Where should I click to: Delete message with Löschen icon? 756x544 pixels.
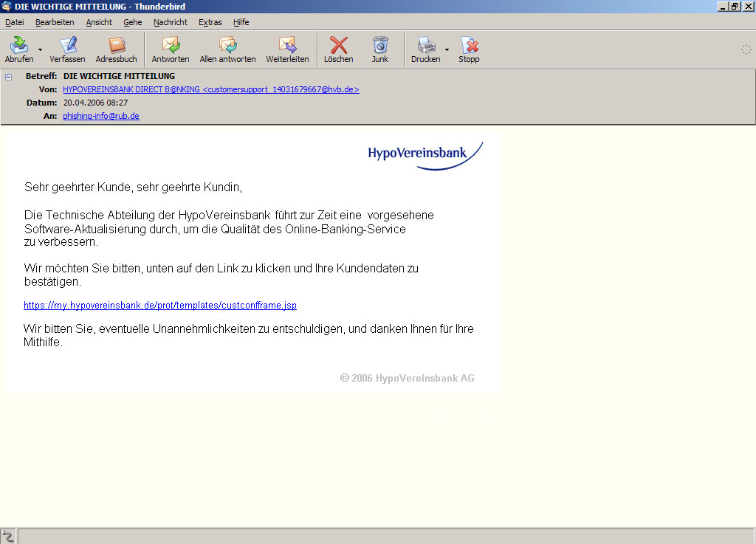[x=338, y=45]
